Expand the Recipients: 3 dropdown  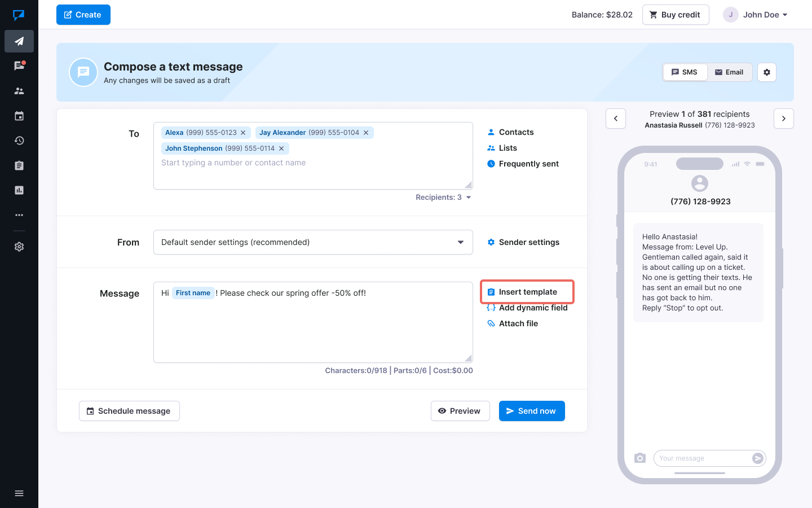(443, 198)
